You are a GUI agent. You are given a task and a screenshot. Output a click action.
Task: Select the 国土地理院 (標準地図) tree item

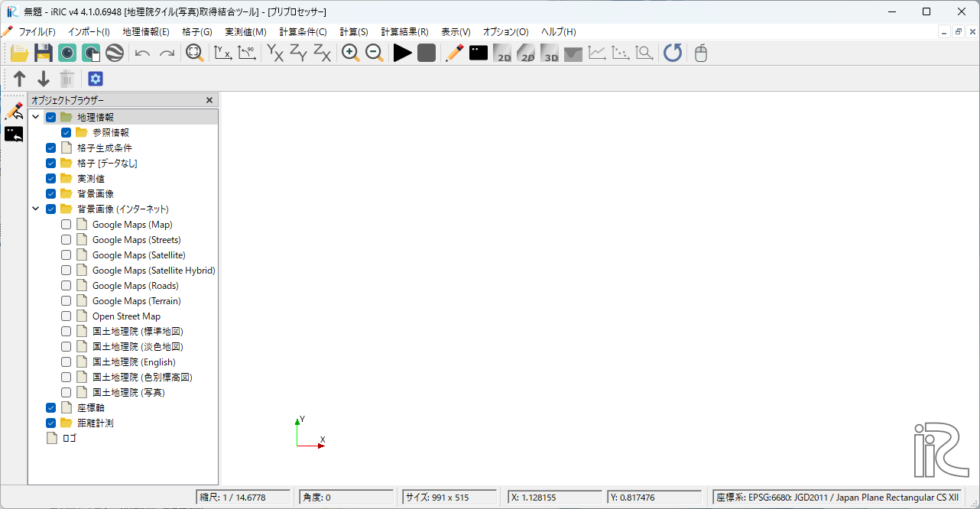click(x=138, y=331)
